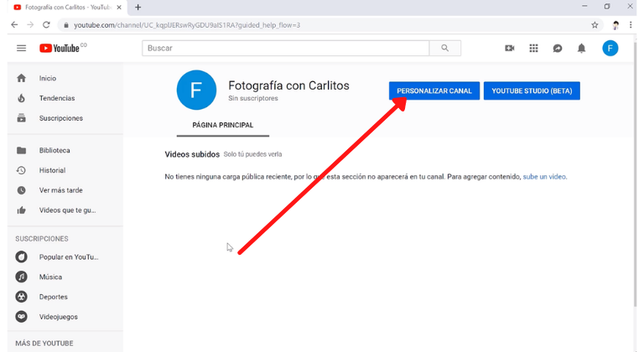
Task: Click the Historial clock icon
Action: [x=21, y=170]
